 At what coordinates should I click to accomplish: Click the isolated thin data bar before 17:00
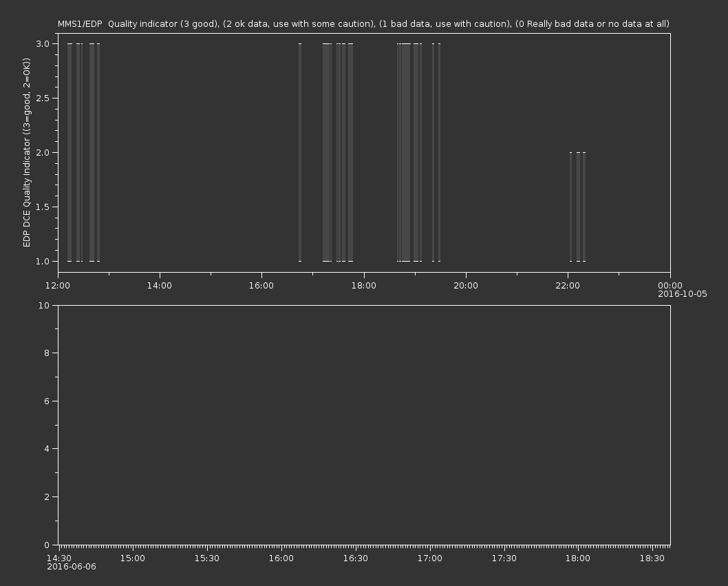[x=300, y=152]
